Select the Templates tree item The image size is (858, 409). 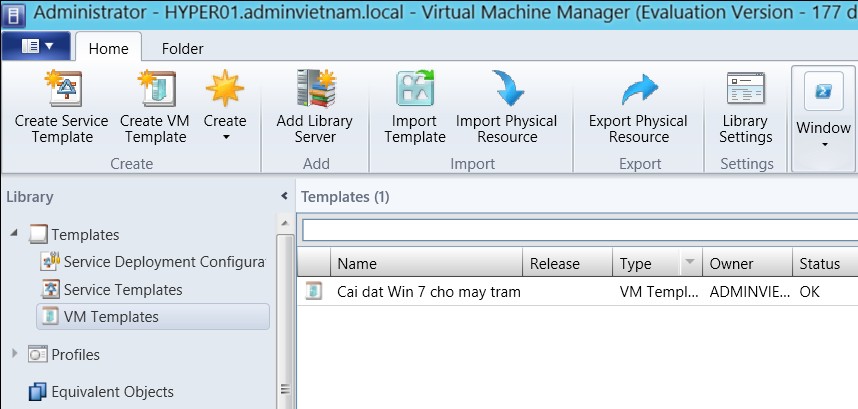85,235
